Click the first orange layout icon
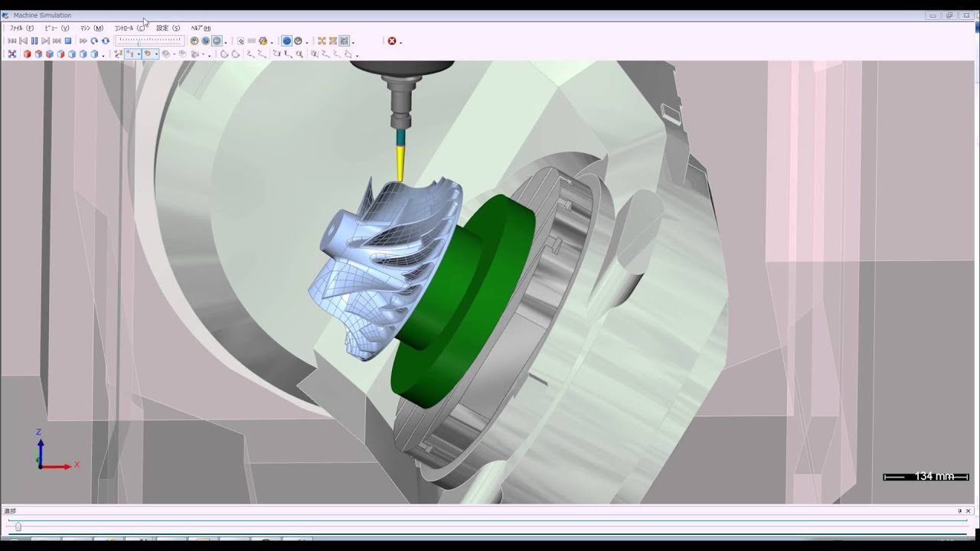This screenshot has width=980, height=551. point(322,41)
